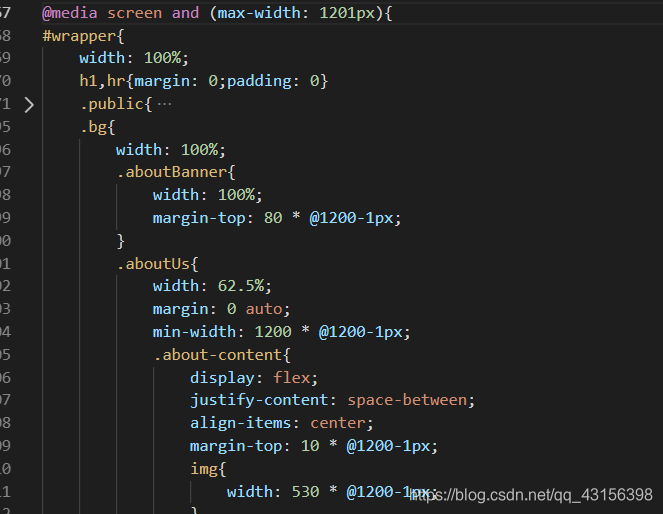Click the '.bg{' selector
The width and height of the screenshot is (663, 514).
(98, 127)
